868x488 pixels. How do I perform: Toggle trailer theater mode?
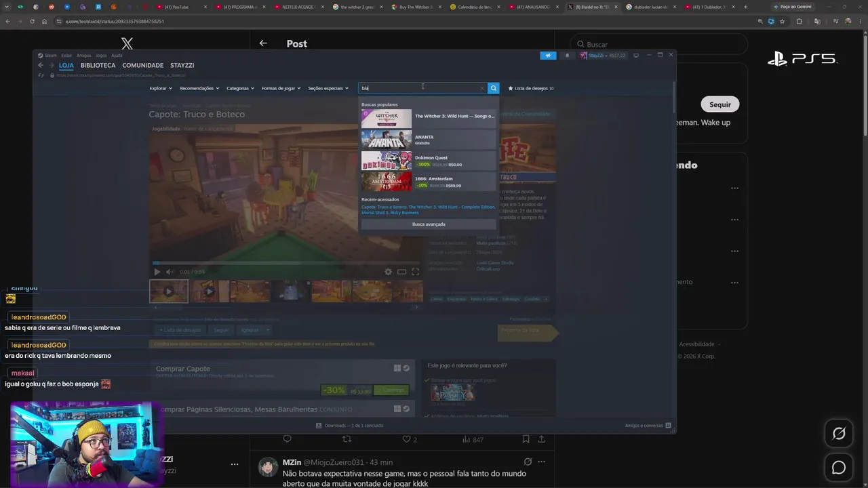pyautogui.click(x=401, y=272)
